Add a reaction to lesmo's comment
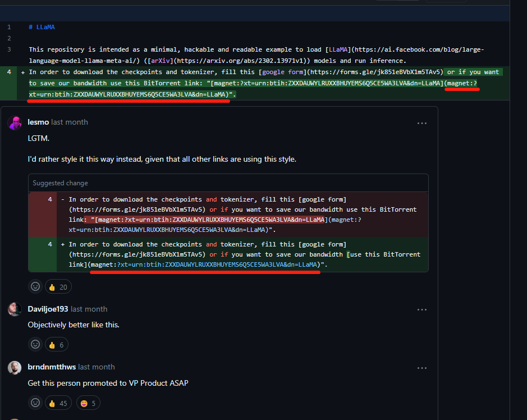The height and width of the screenshot is (420, 527). (35, 286)
